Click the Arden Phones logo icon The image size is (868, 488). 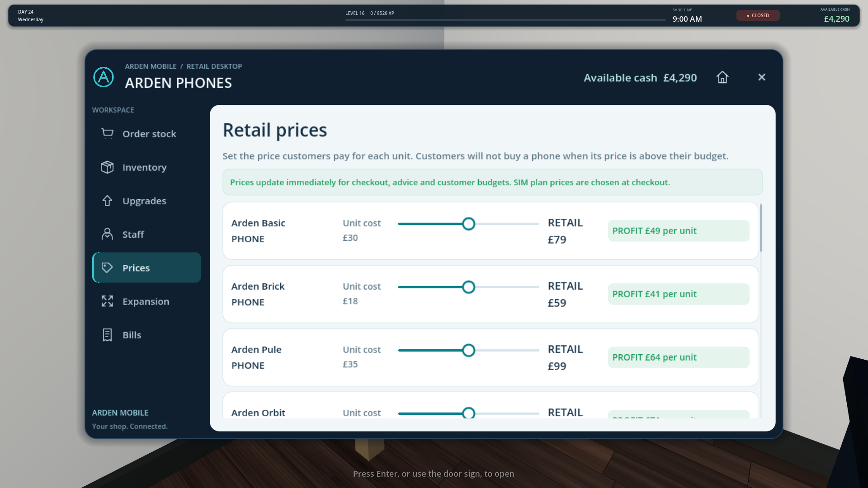click(x=104, y=77)
